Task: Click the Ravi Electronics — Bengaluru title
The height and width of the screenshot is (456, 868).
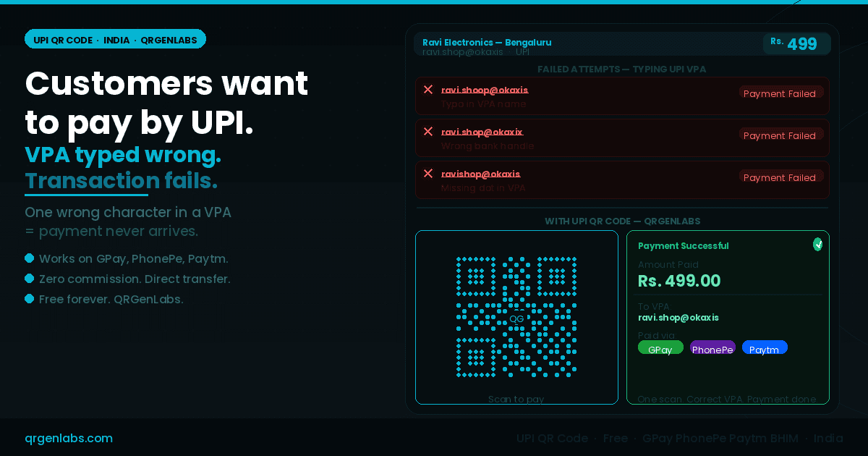Action: point(487,42)
